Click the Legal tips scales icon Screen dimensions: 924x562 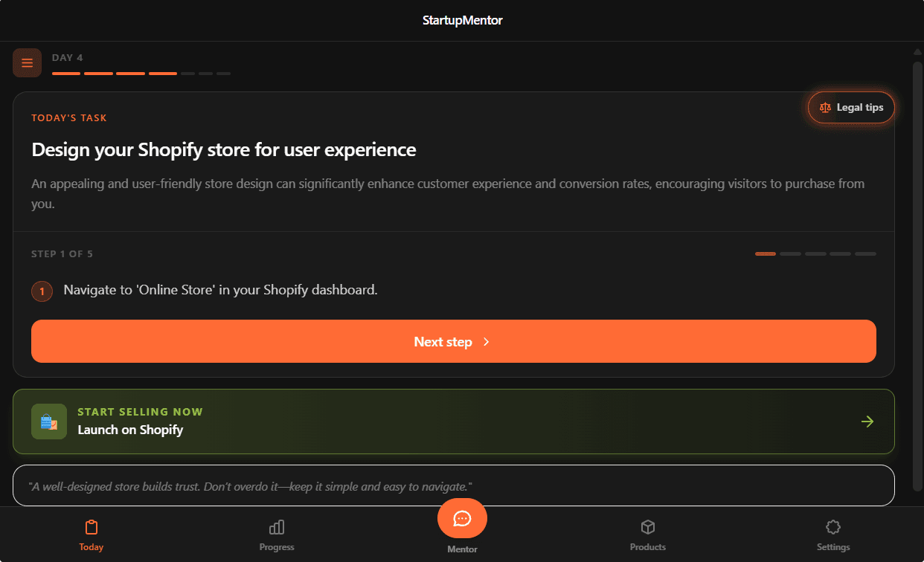pyautogui.click(x=825, y=107)
